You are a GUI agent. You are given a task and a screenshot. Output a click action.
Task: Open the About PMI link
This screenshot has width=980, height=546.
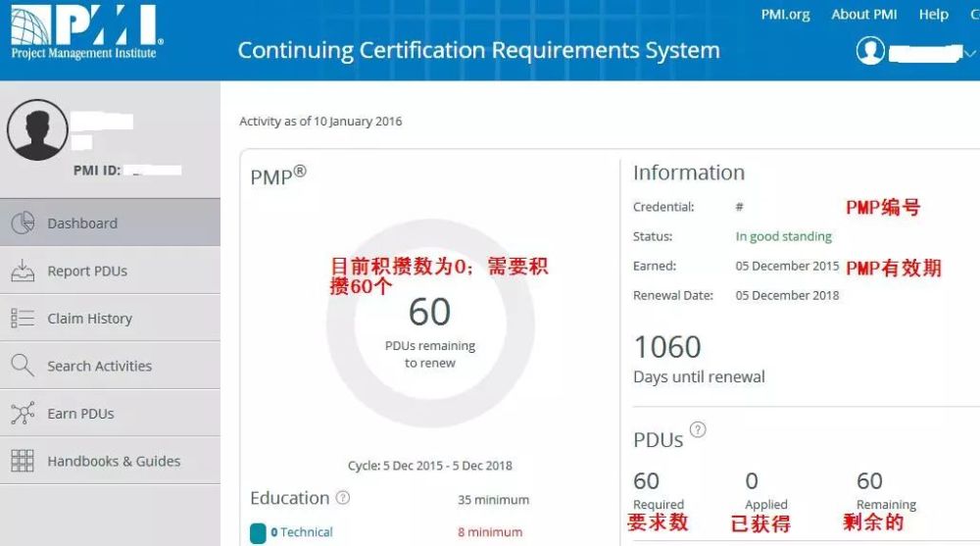point(863,15)
